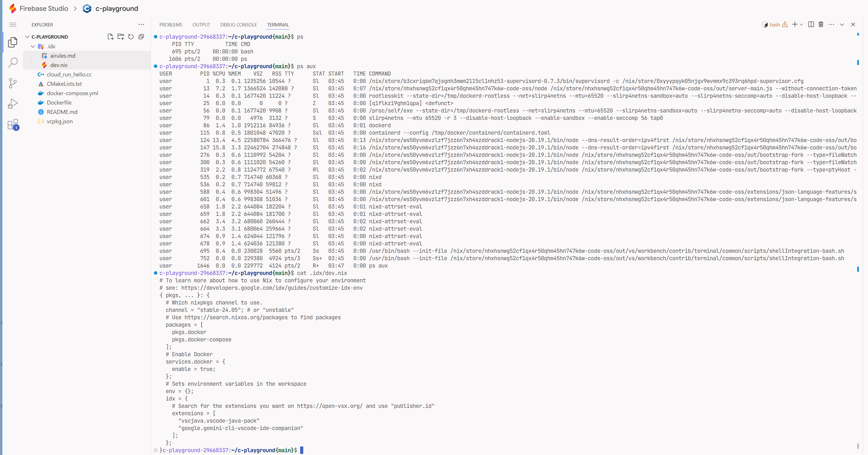868x455 pixels.
Task: Switch to the PROBLEMS tab
Action: pos(171,25)
